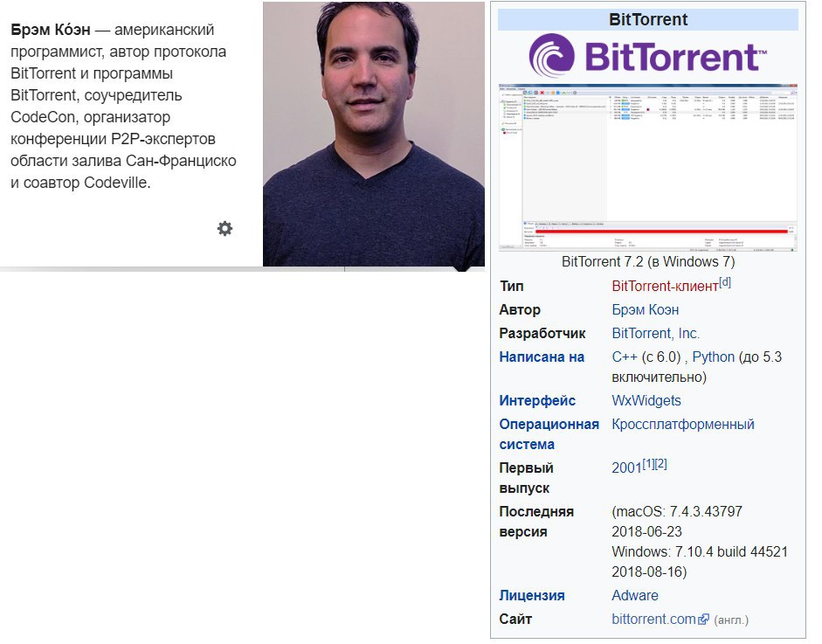Screen dimensions: 822x644
Task: Open the BitTorrent, Inc. developer link
Action: (656, 334)
